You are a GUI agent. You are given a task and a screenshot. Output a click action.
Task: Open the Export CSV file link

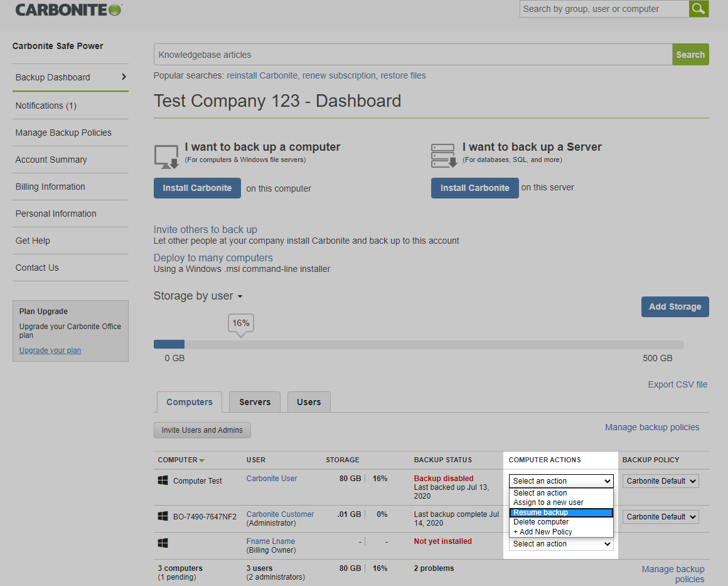point(677,384)
